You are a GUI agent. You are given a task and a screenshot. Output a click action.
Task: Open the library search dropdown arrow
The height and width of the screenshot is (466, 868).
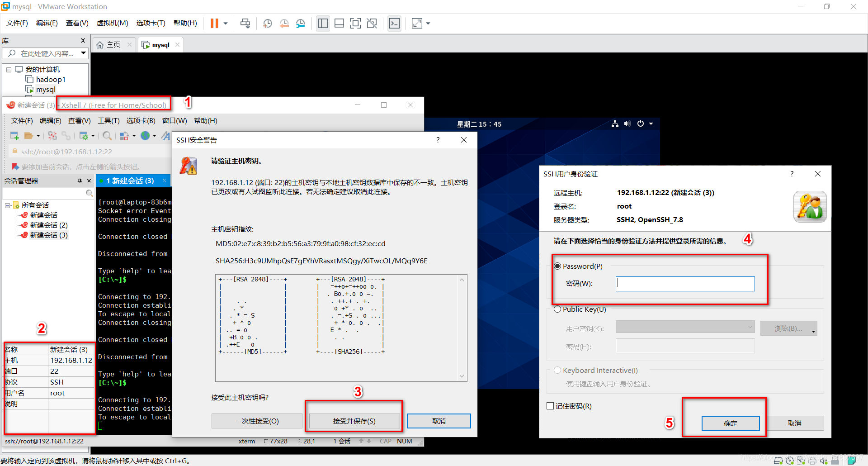84,53
